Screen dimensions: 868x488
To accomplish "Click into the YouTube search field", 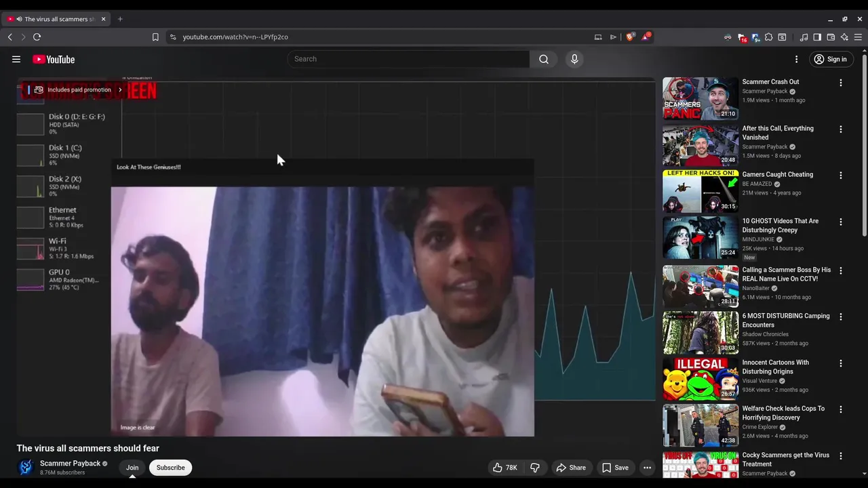I will click(409, 59).
